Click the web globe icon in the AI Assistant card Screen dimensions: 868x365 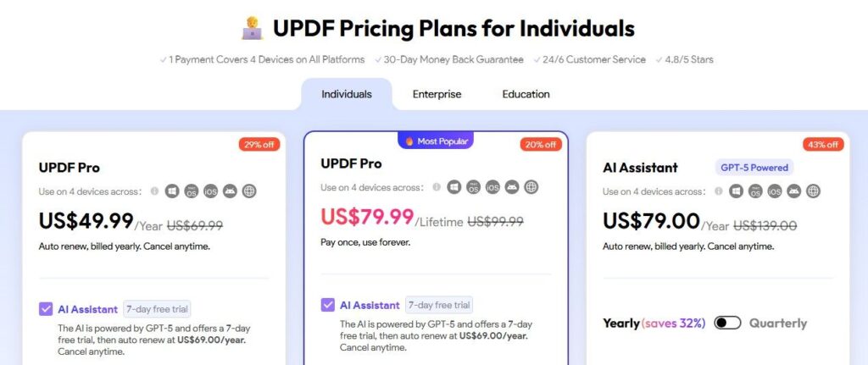point(813,191)
